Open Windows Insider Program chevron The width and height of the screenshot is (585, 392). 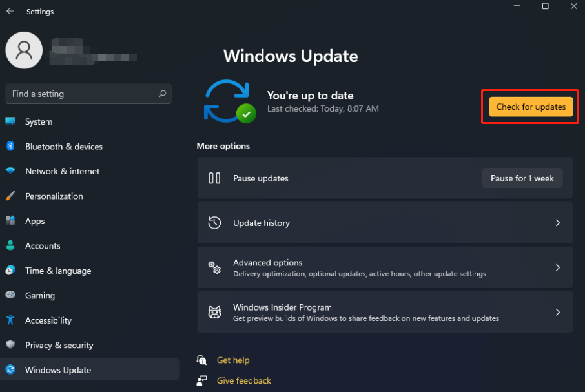tap(558, 312)
